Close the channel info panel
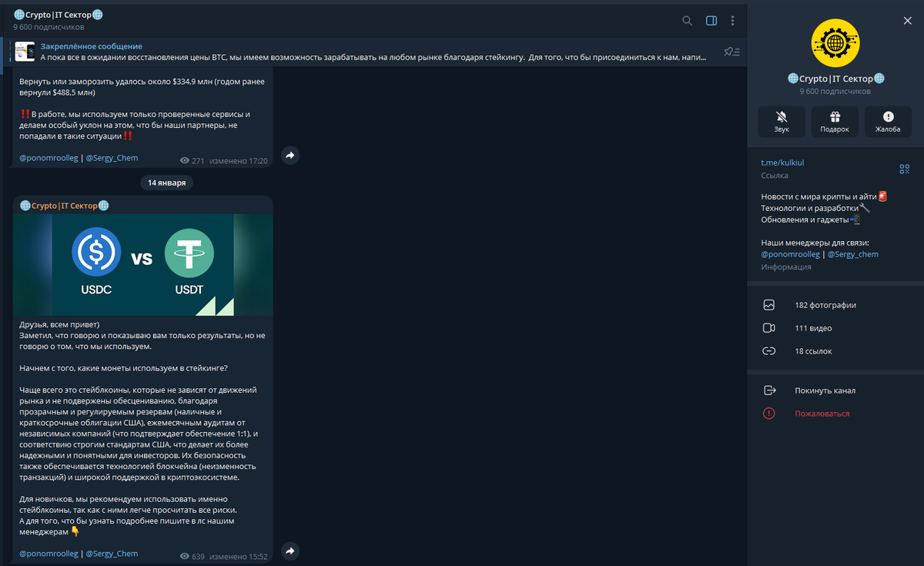924x566 pixels. [x=907, y=21]
